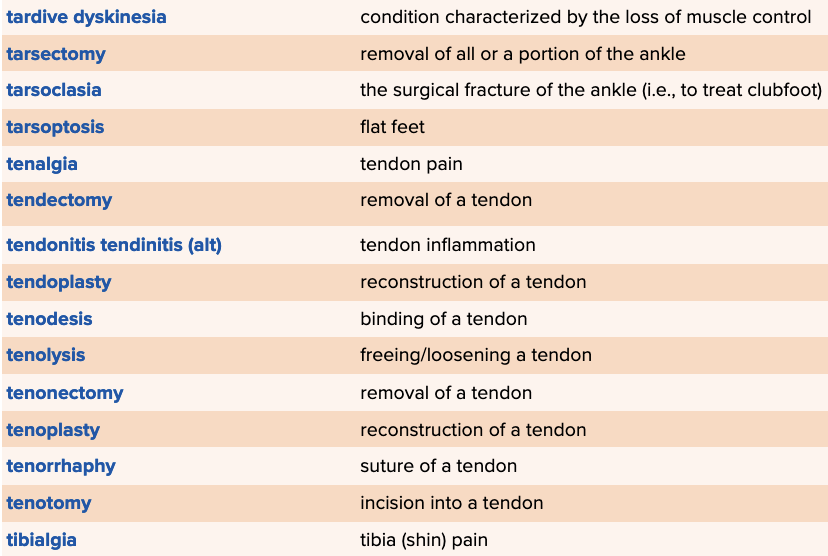Click the 'tenodesis' glossary term
The height and width of the screenshot is (556, 828).
click(49, 319)
